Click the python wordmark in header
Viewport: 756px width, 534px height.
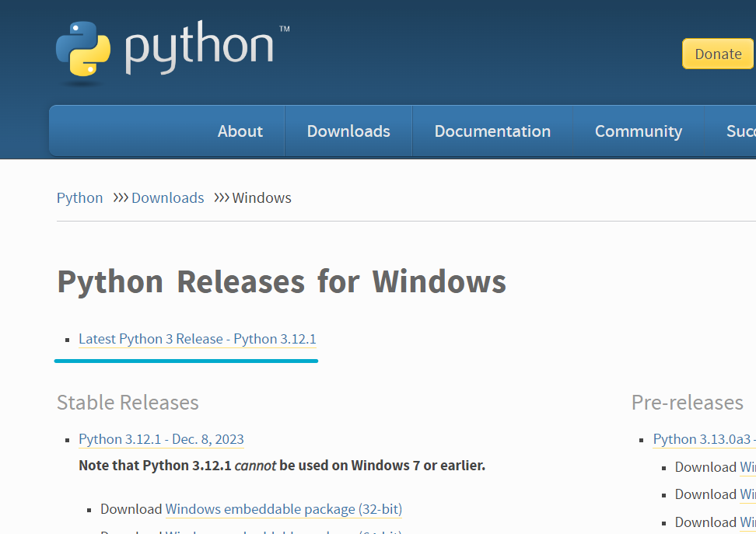(200, 48)
